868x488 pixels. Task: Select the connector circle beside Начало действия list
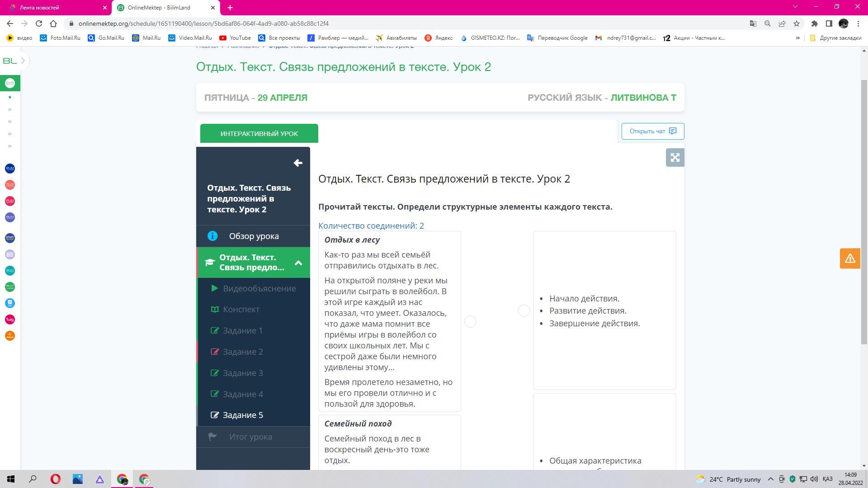[x=524, y=310]
